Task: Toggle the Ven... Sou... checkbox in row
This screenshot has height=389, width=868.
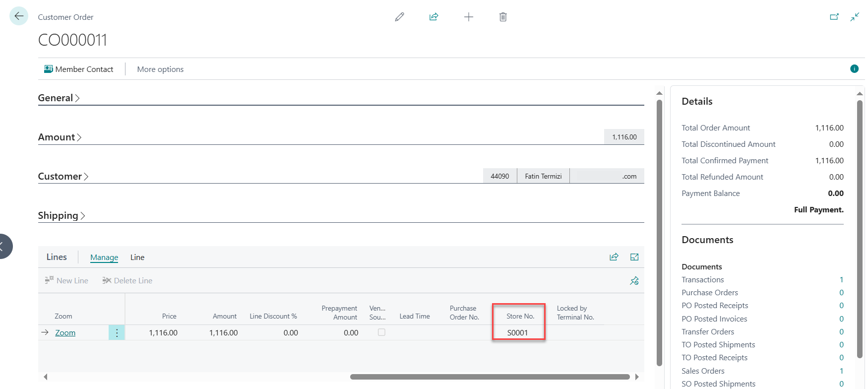Action: tap(381, 332)
